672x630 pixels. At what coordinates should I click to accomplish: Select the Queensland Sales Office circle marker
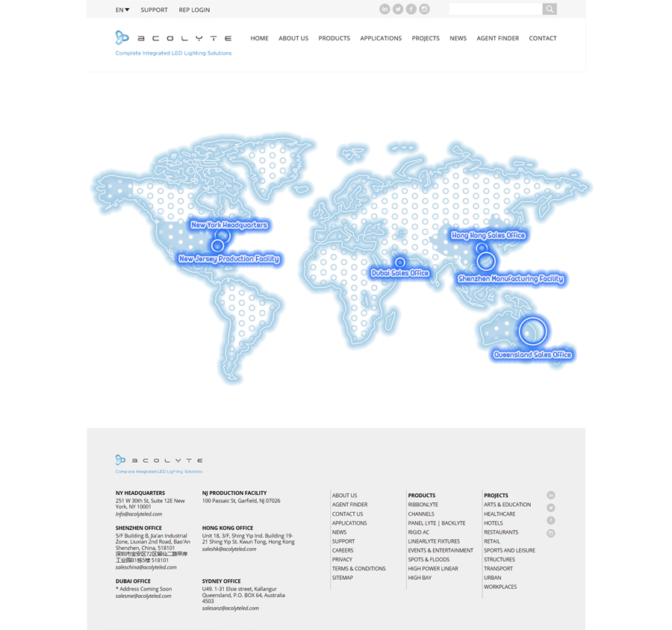[x=532, y=331]
